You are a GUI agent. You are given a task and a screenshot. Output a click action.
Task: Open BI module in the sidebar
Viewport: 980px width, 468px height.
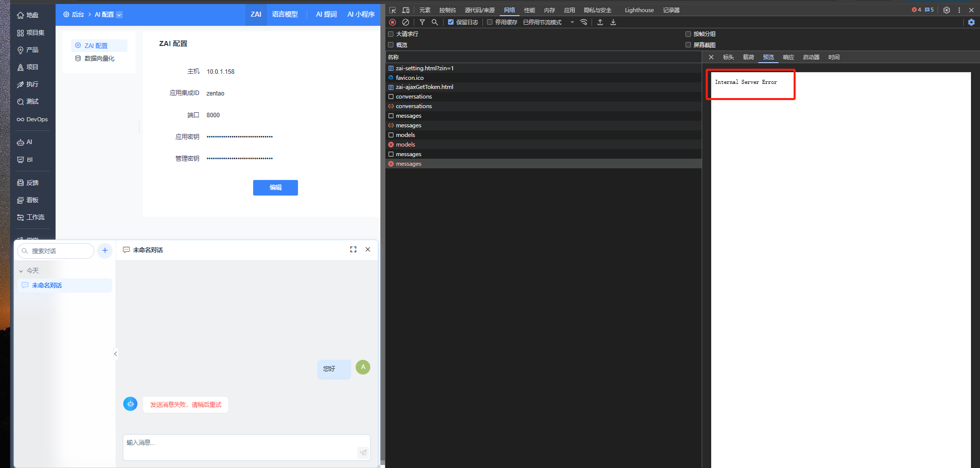point(25,160)
